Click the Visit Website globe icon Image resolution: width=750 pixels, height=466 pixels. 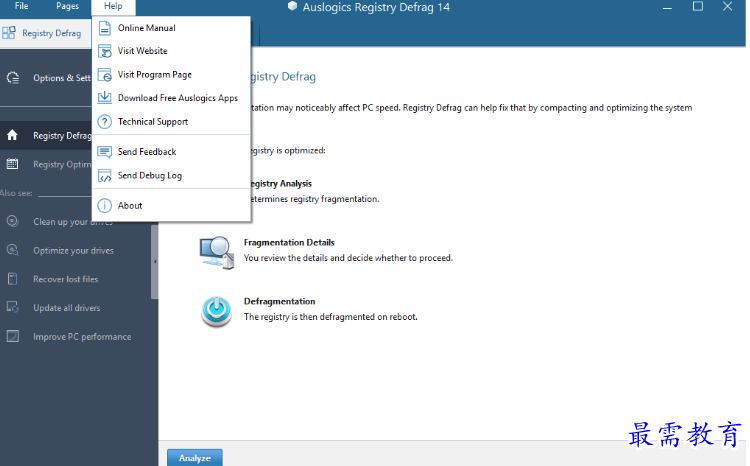[104, 51]
